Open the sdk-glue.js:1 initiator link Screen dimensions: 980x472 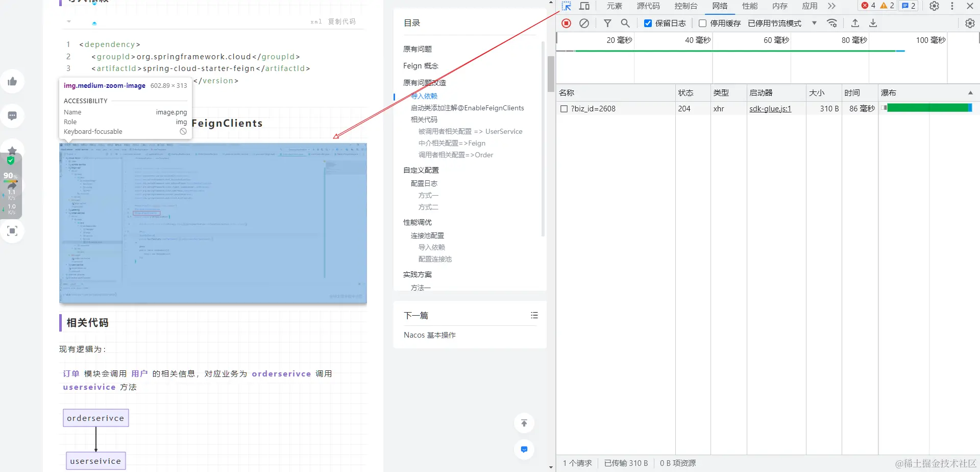pos(770,109)
